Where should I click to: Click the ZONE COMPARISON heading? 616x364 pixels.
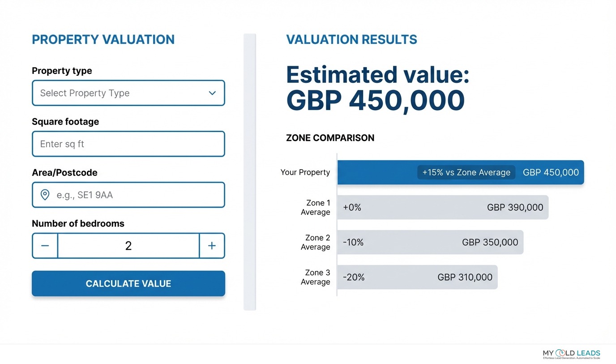(330, 138)
